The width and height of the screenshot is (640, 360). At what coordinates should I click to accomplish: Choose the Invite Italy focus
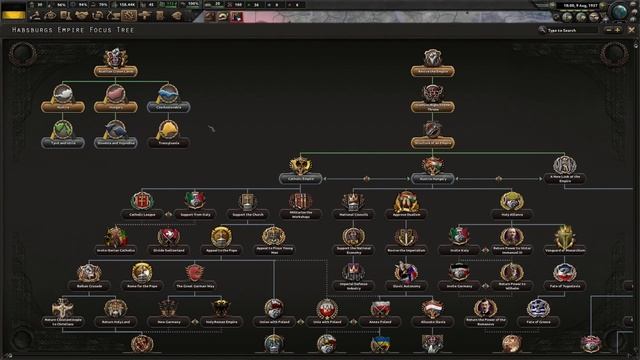pos(459,242)
